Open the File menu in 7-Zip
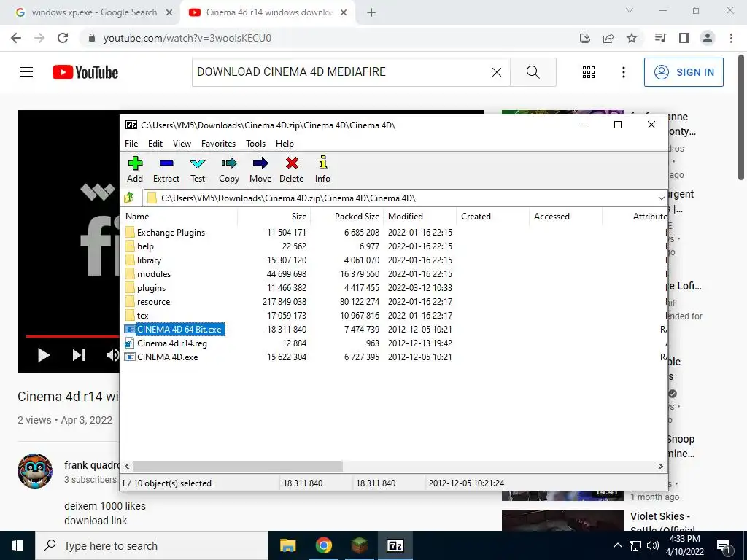 click(x=131, y=144)
